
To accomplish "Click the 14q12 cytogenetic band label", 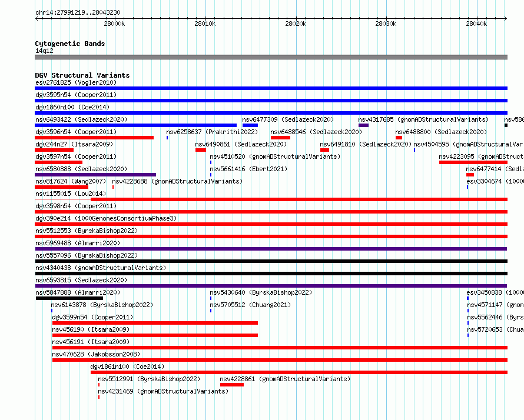I will click(44, 51).
